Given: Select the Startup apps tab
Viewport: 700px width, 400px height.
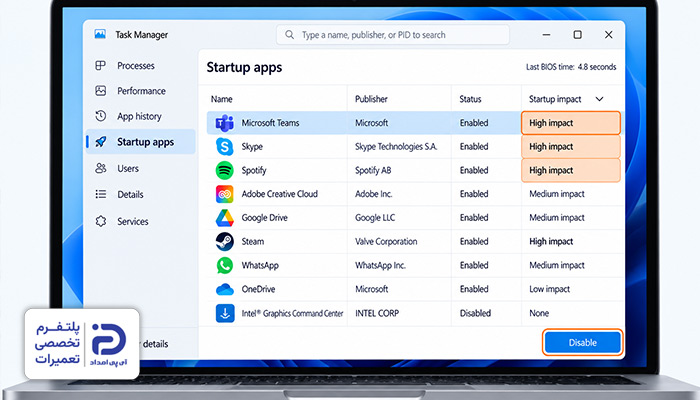Looking at the screenshot, I should click(141, 142).
